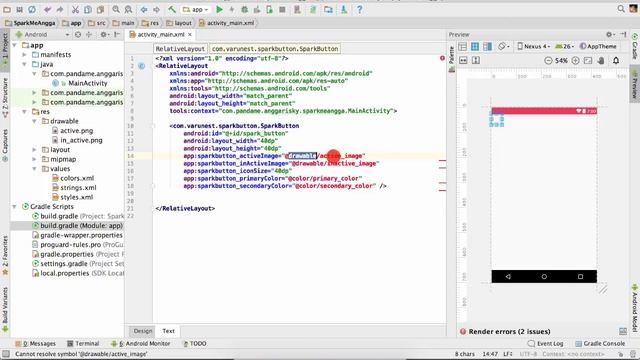Select the activity_main.xml editor tab
The width and height of the screenshot is (640, 360).
tap(160, 35)
